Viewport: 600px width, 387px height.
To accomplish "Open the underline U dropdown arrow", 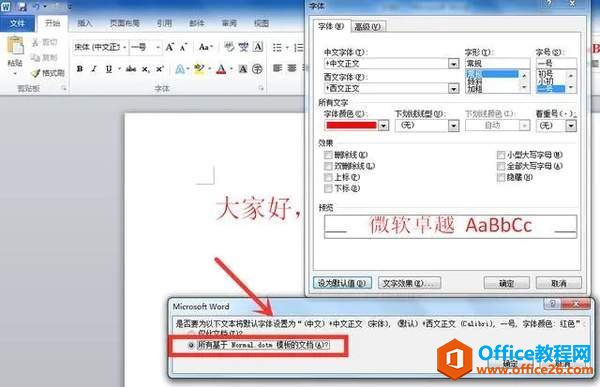I will click(119, 69).
